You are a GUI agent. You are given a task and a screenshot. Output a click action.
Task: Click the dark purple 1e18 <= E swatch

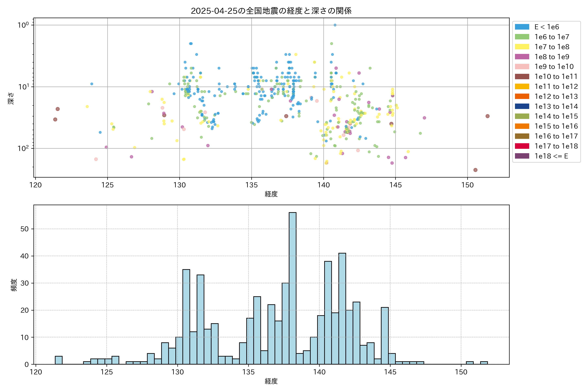coord(522,156)
